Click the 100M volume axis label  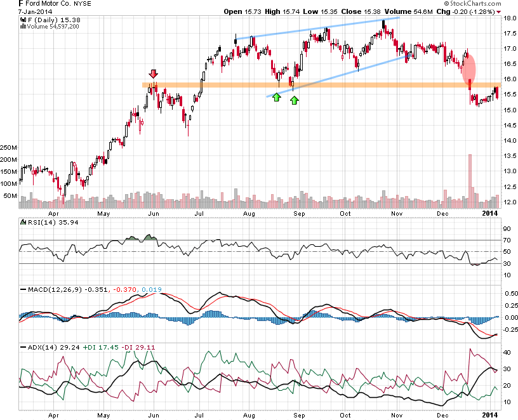pos(8,183)
